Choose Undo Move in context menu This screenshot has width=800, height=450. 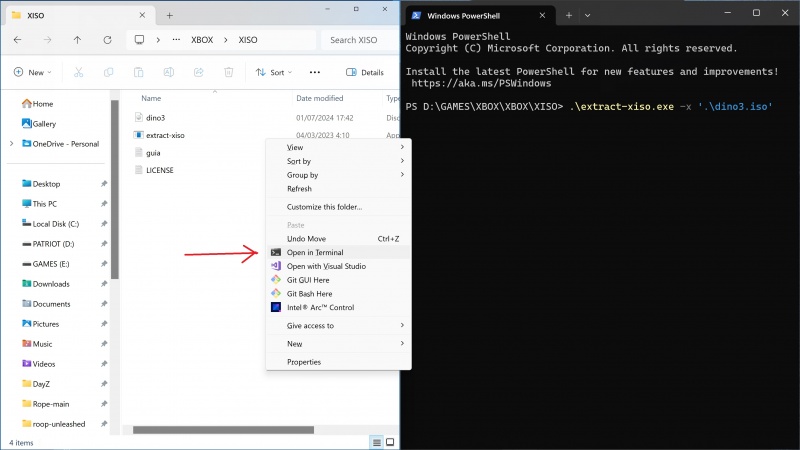tap(339, 238)
